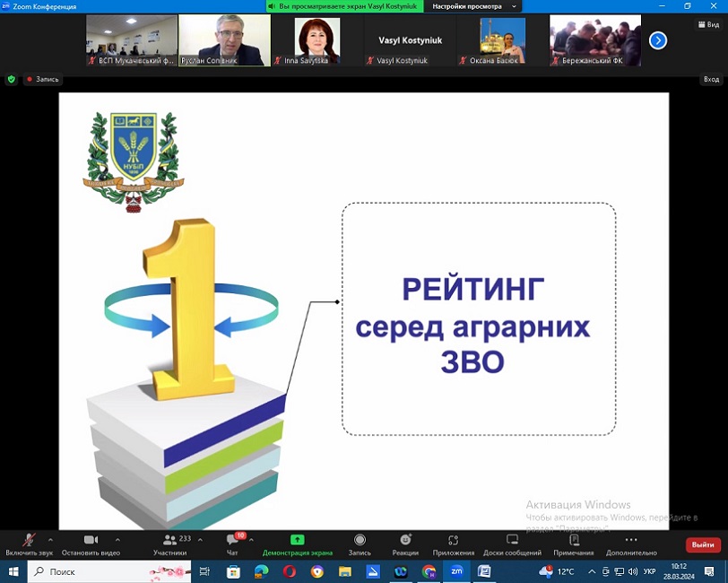Open the Приложения apps panel

point(453,544)
